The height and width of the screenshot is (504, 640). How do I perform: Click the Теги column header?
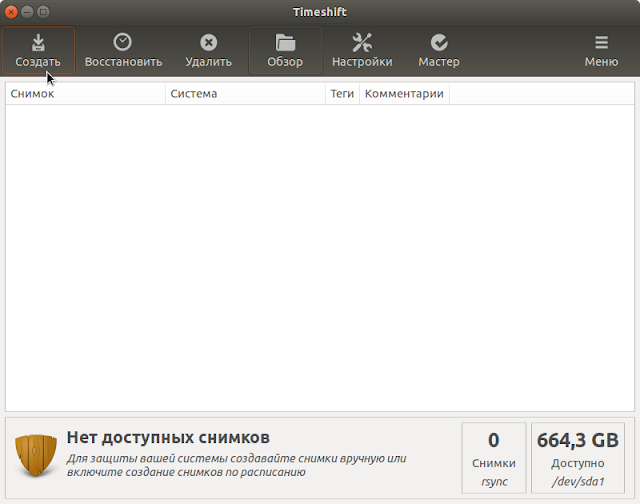[342, 93]
